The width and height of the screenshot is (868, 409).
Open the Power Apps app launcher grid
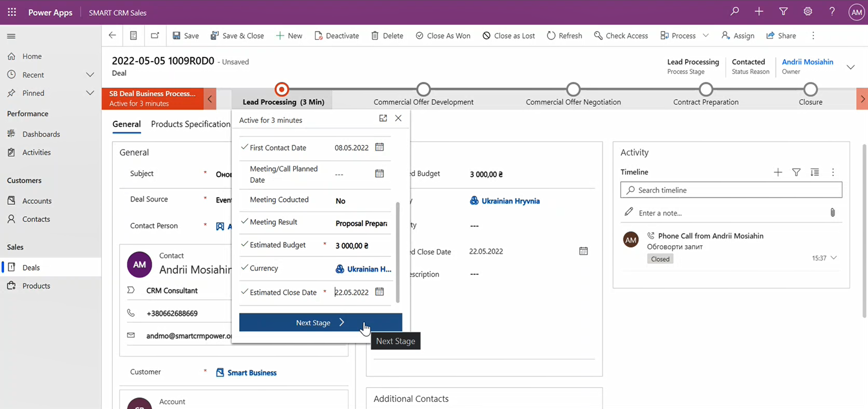pos(12,12)
